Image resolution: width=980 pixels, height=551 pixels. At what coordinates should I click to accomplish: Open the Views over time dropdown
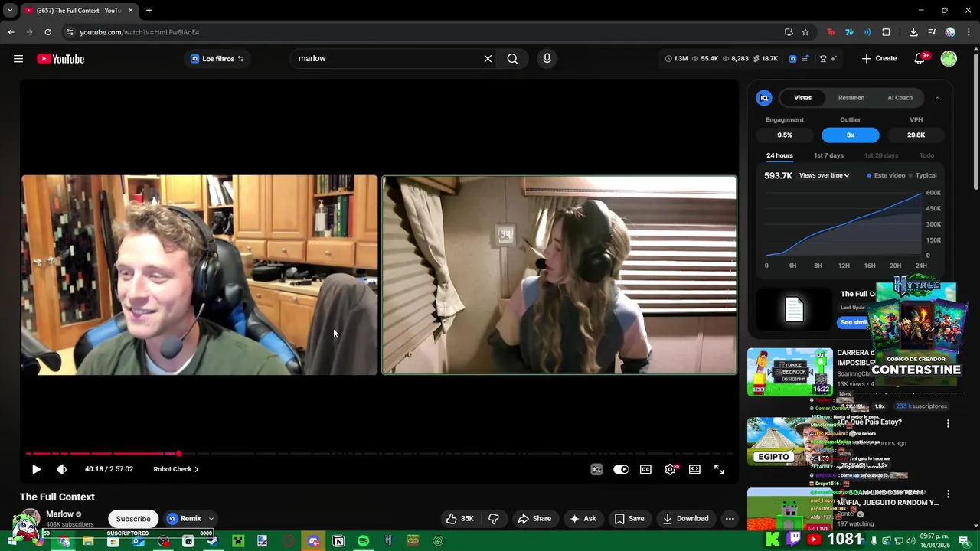coord(824,175)
